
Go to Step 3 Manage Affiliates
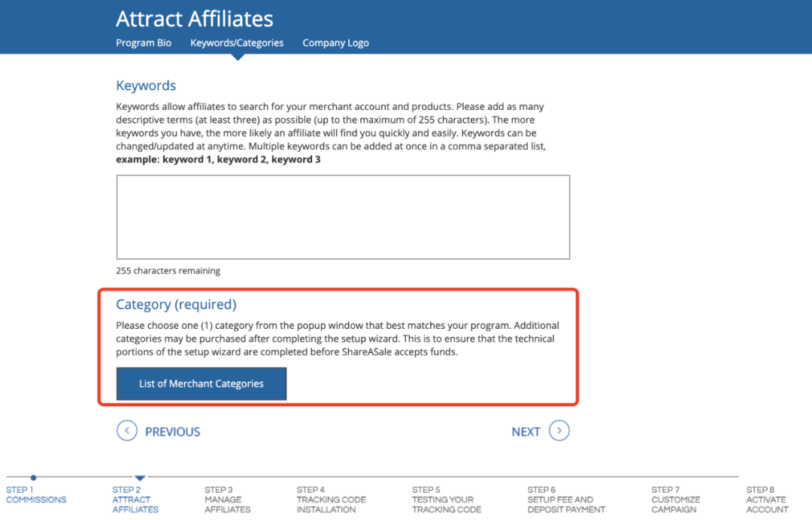(x=223, y=500)
